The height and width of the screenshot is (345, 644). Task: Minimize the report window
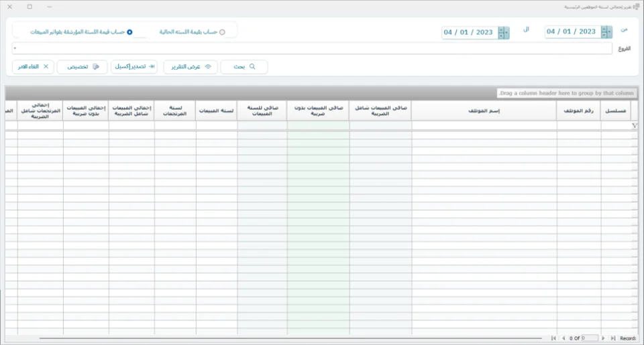point(49,7)
